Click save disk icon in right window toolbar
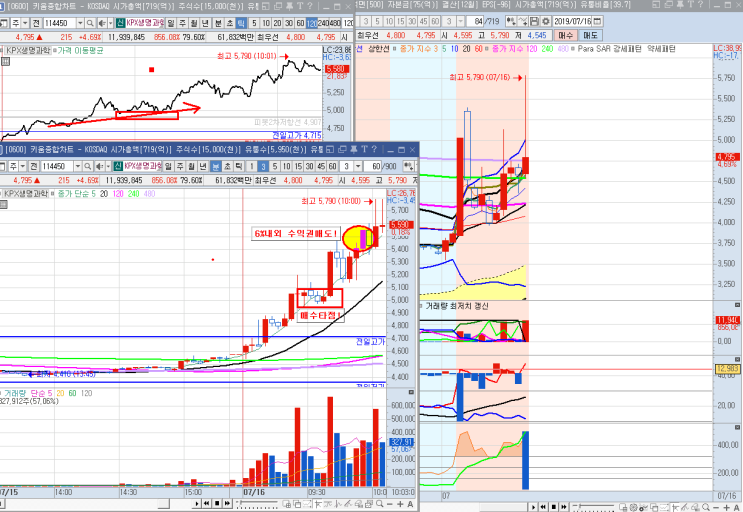The width and height of the screenshot is (743, 512). (534, 22)
